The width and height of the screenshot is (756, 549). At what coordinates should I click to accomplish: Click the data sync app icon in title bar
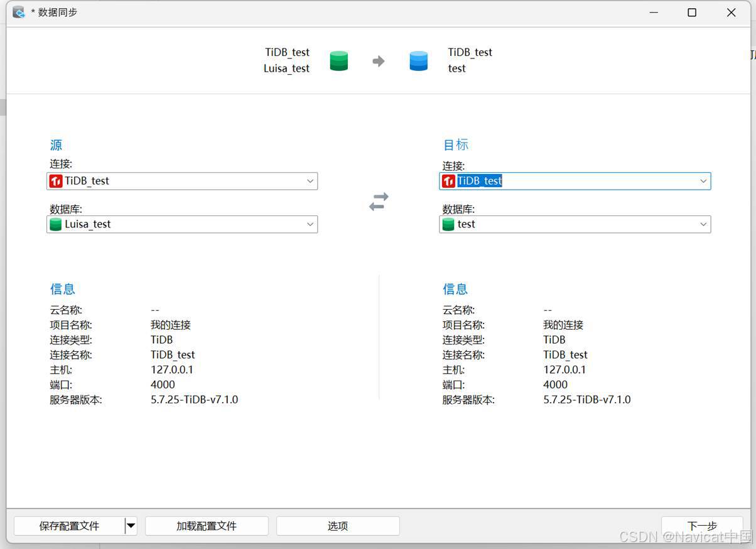coord(19,12)
